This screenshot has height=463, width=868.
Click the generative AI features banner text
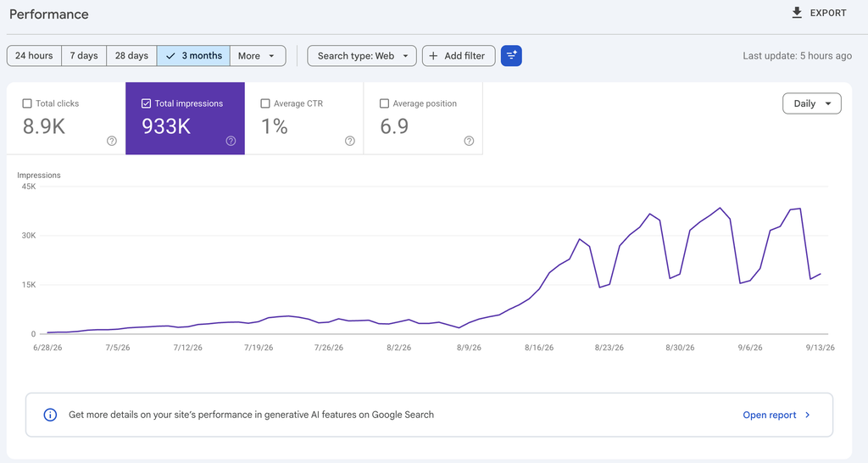click(x=251, y=415)
